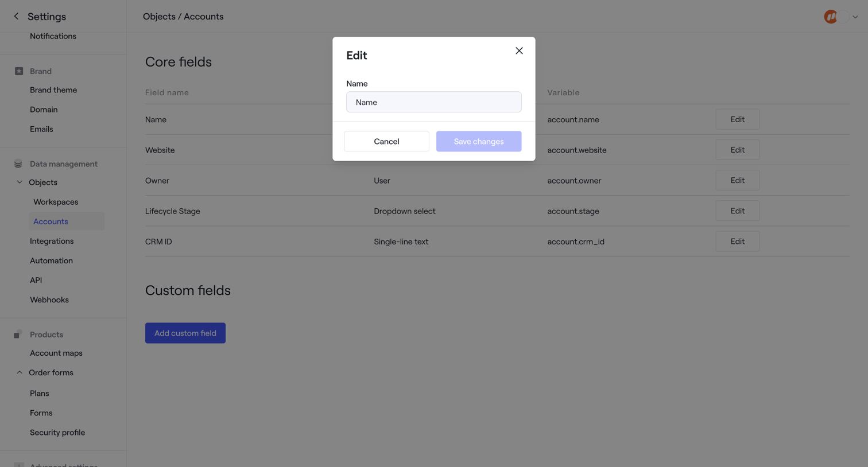The height and width of the screenshot is (467, 868).
Task: Click the Objects / Accounts breadcrumb
Action: click(x=183, y=16)
